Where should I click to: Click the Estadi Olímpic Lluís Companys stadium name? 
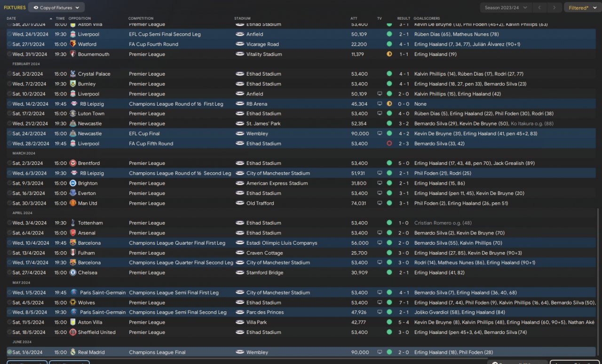[282, 243]
